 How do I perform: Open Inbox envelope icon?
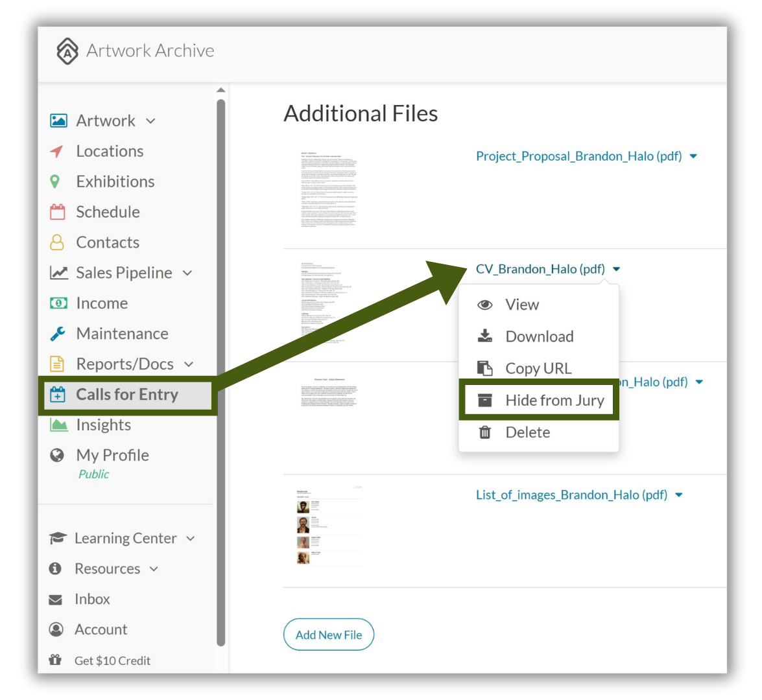click(x=55, y=600)
